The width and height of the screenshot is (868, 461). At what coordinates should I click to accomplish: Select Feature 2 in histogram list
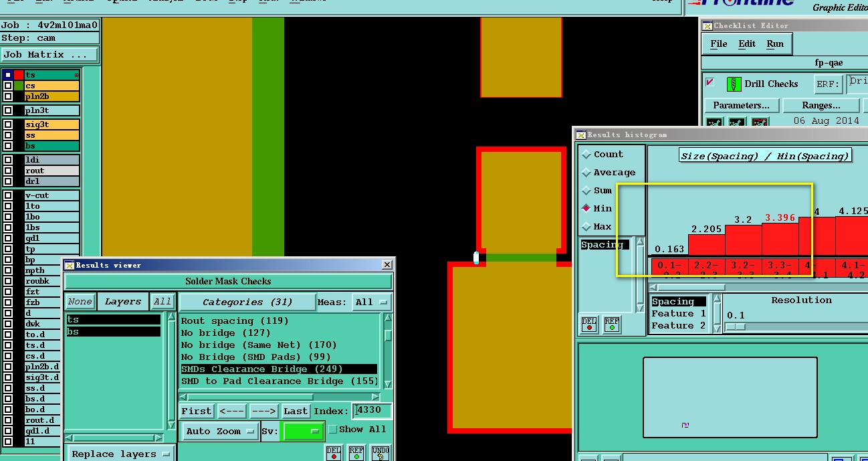click(x=679, y=326)
